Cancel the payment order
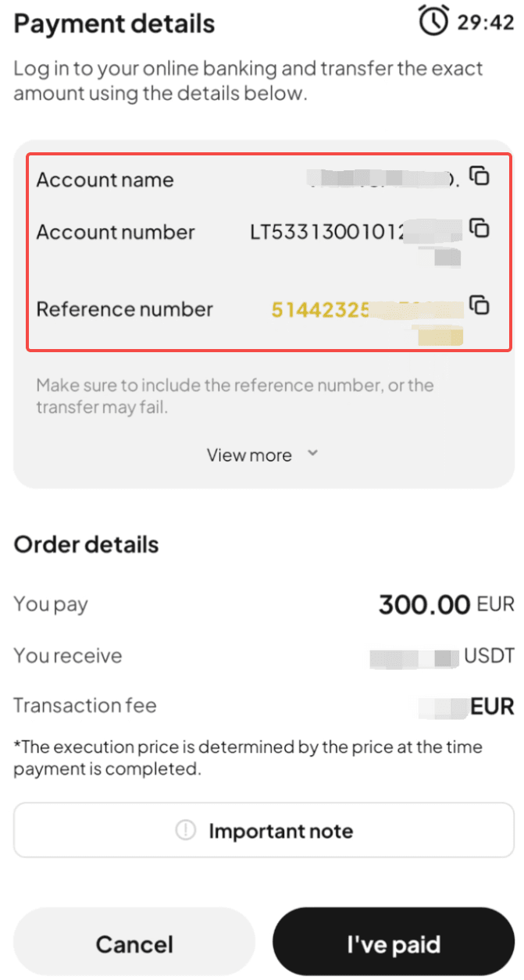This screenshot has height=980, width=524. click(134, 943)
